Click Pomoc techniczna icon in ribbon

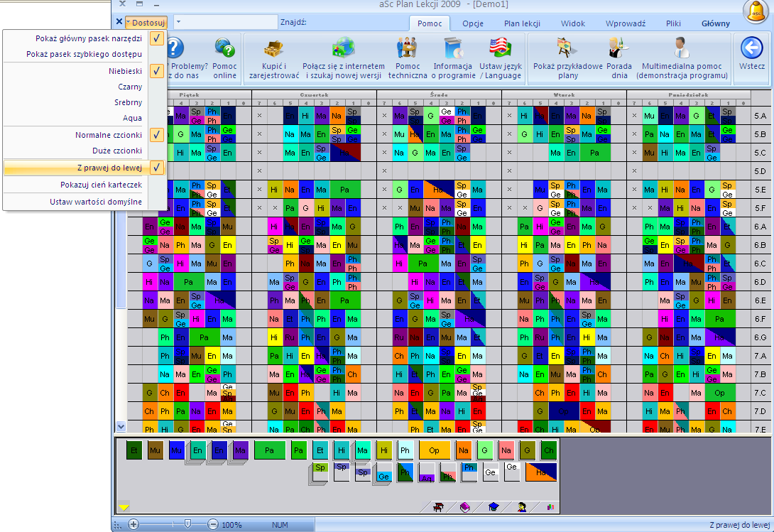[407, 49]
